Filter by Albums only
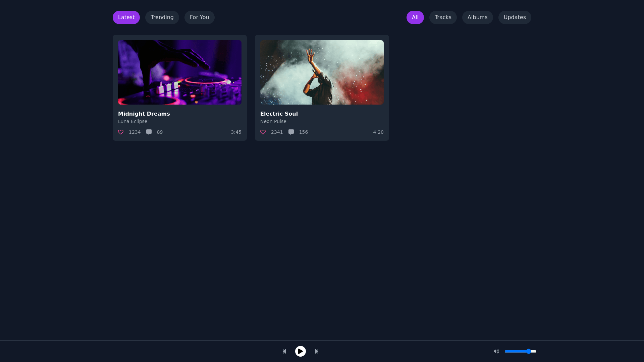Screen dimensions: 644x362 [477, 17]
